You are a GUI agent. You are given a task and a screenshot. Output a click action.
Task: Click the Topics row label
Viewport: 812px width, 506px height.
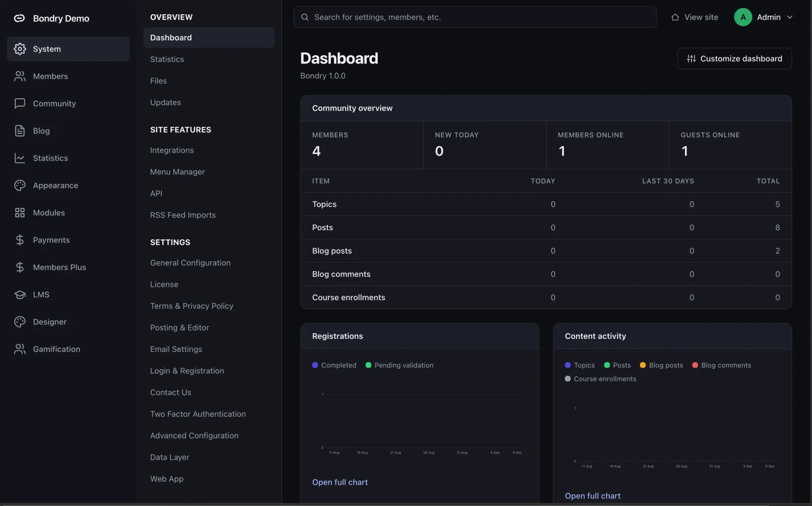[x=324, y=204]
